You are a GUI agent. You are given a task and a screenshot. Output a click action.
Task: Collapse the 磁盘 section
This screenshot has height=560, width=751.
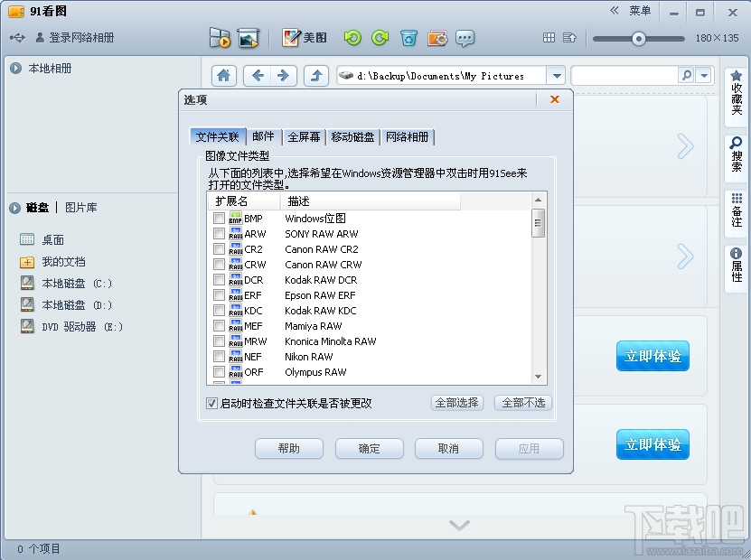tap(14, 208)
